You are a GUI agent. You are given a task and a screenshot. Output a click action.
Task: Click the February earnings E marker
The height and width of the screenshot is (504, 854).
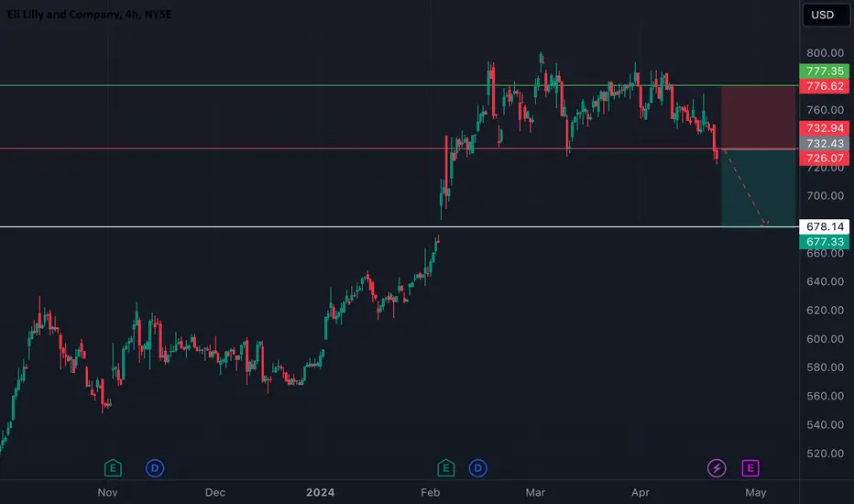pos(445,468)
